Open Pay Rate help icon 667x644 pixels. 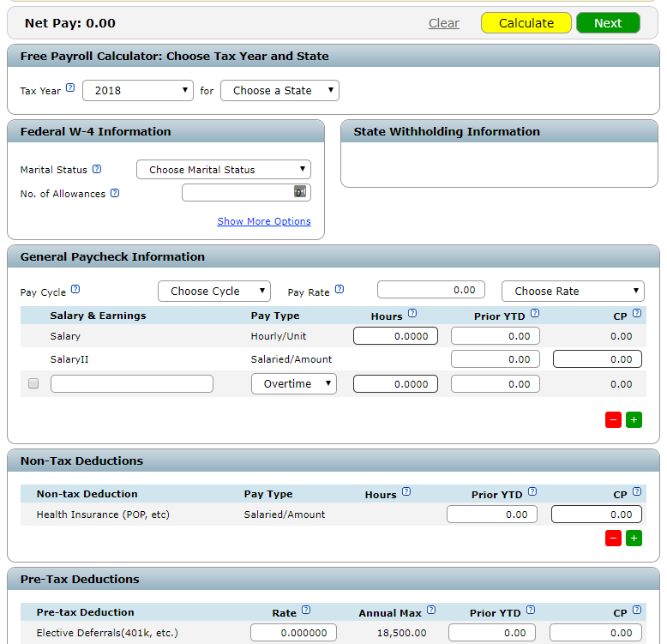[x=339, y=289]
